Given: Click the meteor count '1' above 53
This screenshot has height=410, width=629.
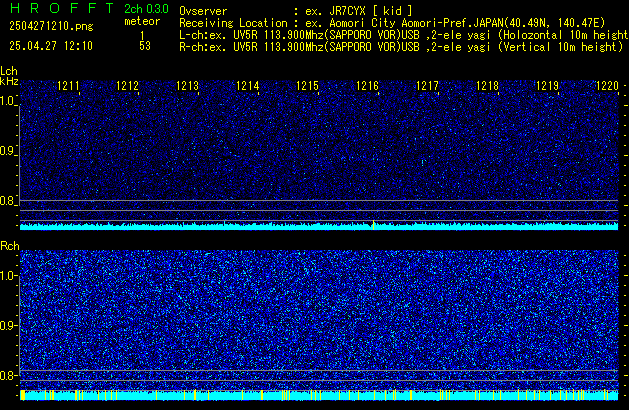Looking at the screenshot, I should tap(142, 35).
